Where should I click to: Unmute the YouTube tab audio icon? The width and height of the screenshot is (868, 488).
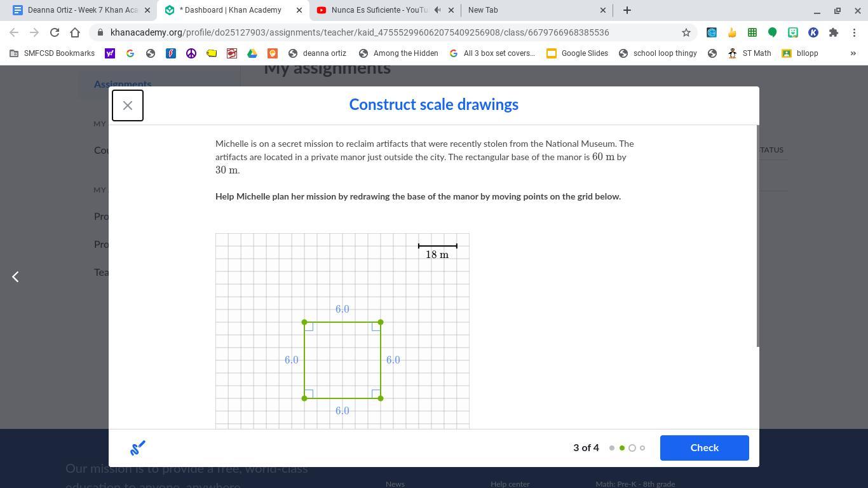[x=438, y=10]
